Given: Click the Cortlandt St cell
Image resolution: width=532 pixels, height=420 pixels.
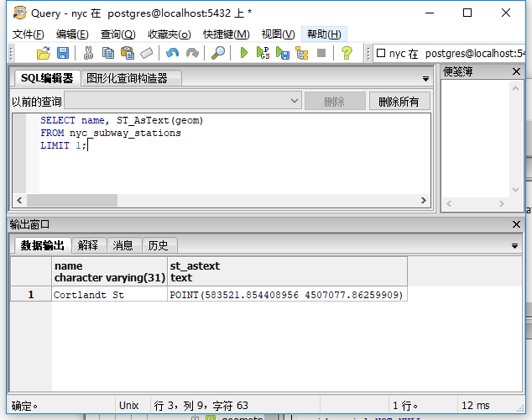Looking at the screenshot, I should pyautogui.click(x=109, y=294).
